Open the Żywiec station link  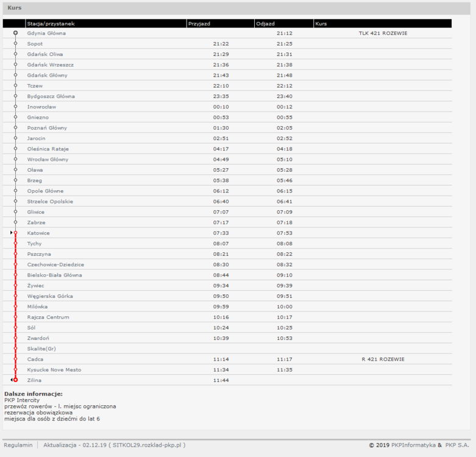click(35, 286)
